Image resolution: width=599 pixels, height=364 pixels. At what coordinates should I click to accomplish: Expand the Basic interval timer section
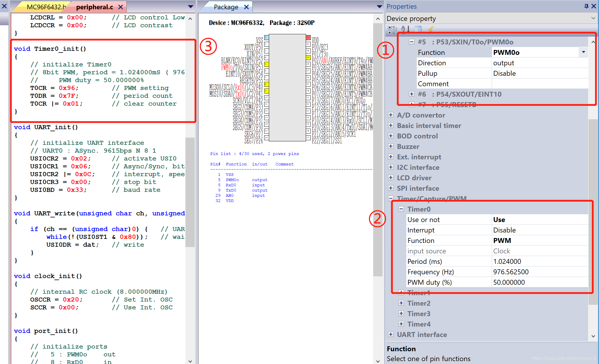click(x=391, y=125)
